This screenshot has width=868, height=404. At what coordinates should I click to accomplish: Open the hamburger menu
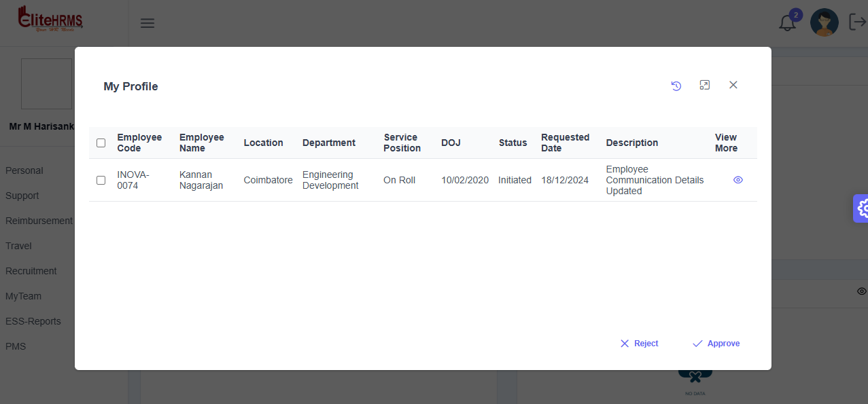pos(147,23)
